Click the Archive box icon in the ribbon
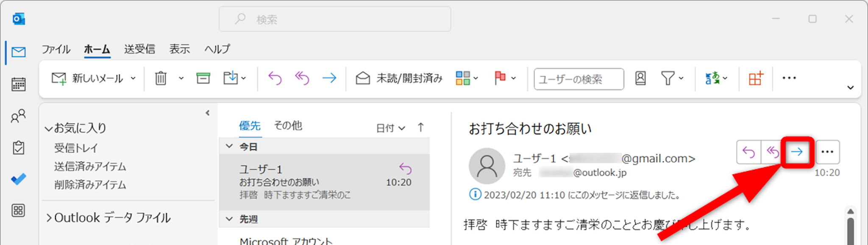Image resolution: width=868 pixels, height=245 pixels. pos(203,78)
